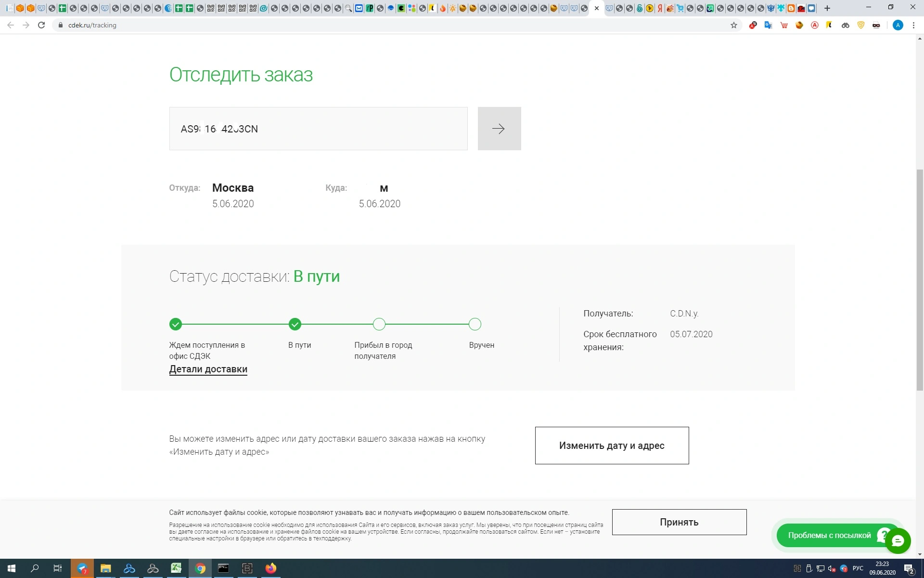Open the red shopping cart extension icon

pyautogui.click(x=784, y=25)
